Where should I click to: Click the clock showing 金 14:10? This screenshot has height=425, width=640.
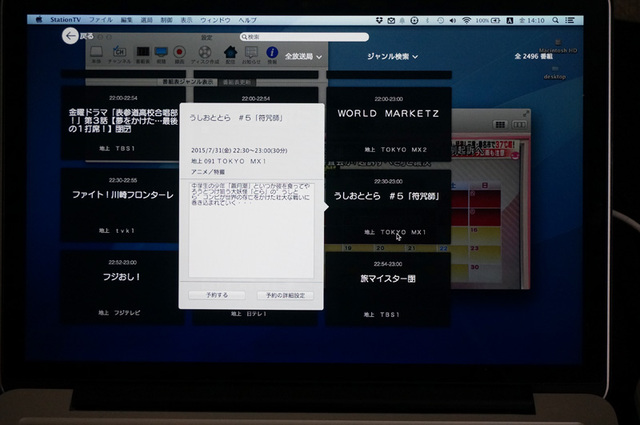(x=532, y=20)
